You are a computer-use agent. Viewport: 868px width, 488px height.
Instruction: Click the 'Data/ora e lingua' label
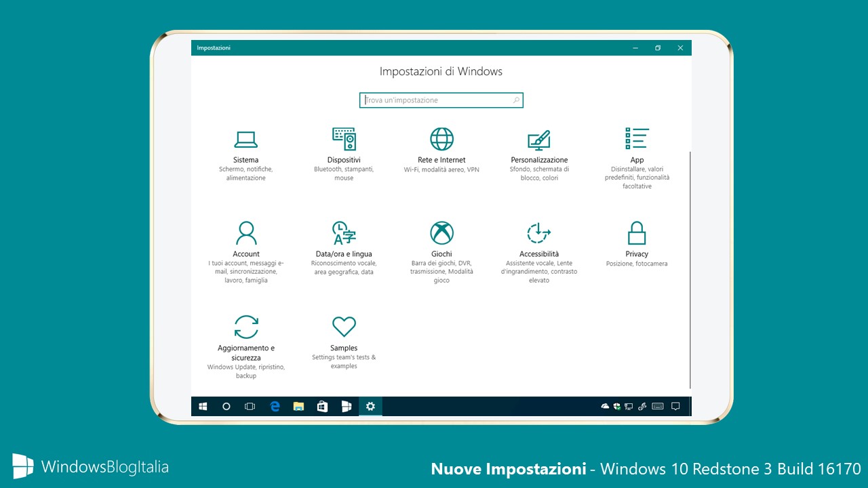coord(344,254)
